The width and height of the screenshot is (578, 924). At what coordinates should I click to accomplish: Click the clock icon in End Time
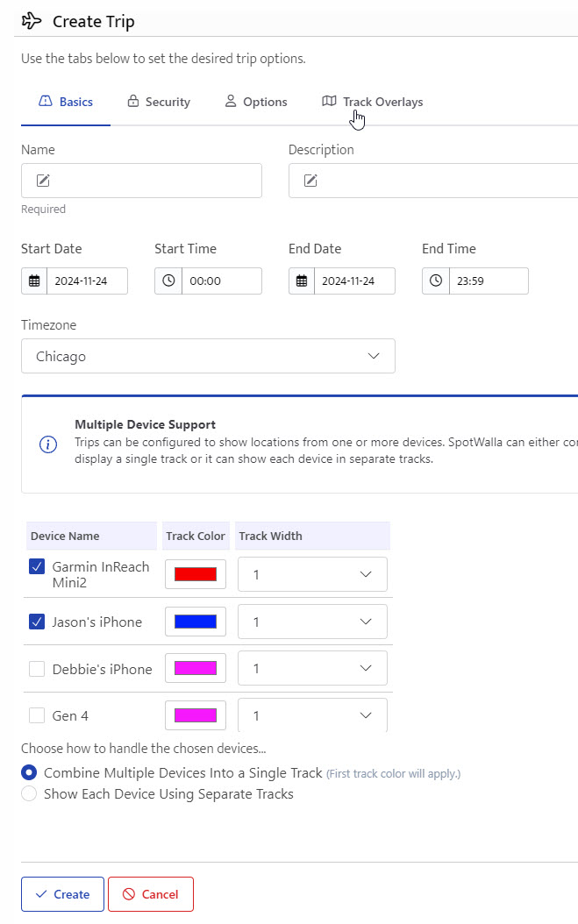436,281
